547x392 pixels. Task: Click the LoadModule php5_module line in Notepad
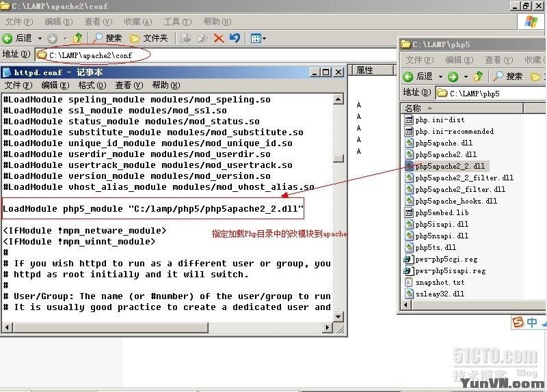[153, 209]
